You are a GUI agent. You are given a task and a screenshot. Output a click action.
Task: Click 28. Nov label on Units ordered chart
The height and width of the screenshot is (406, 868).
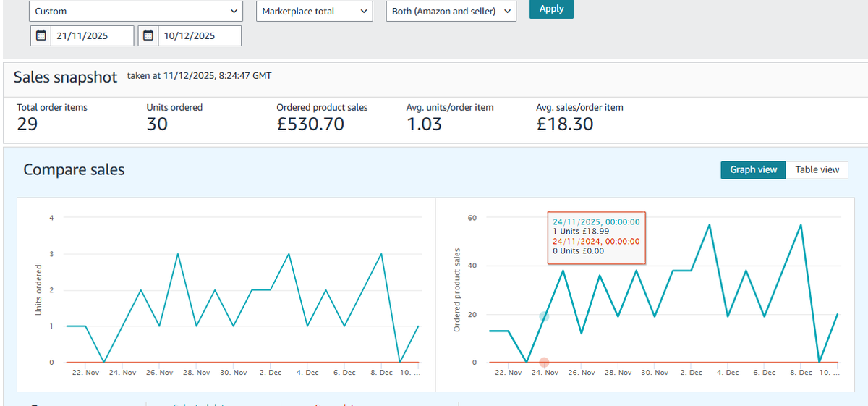pos(196,373)
